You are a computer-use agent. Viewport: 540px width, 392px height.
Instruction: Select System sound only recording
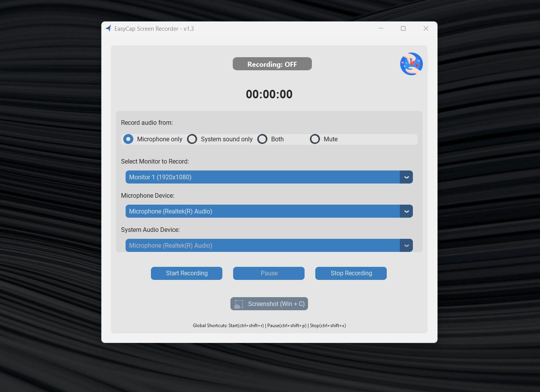pos(192,139)
